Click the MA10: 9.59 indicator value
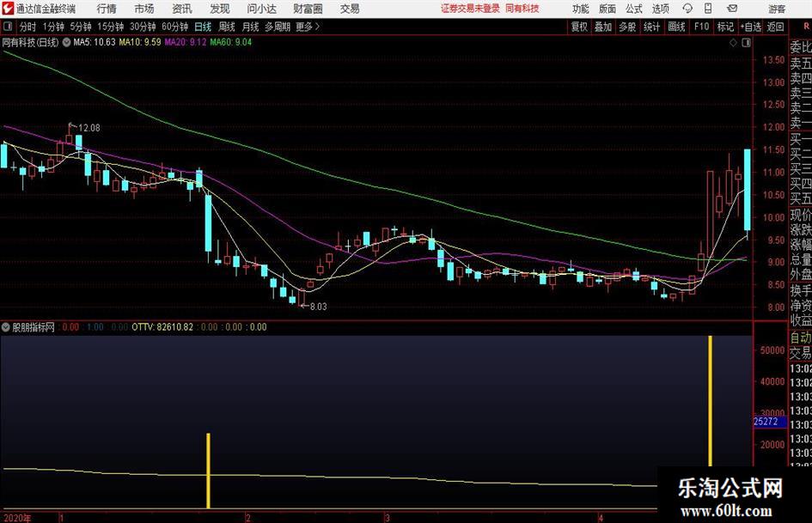 [140, 42]
